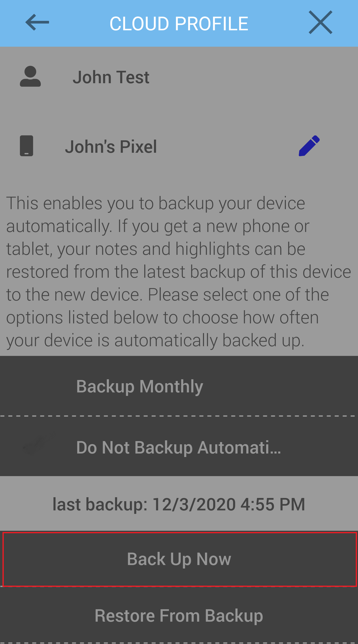Screen dimensions: 358x644
Task: Tap the empty selection area left of Backup Monthly
Action: 38,386
